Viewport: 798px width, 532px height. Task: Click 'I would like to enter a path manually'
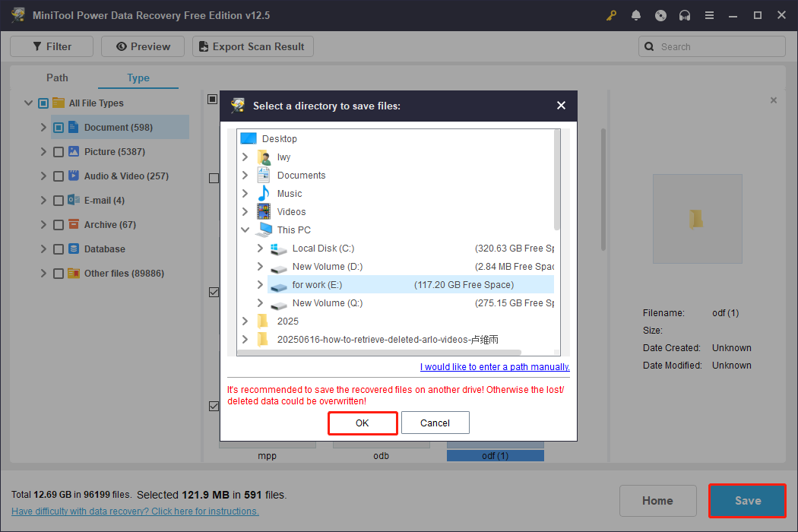point(495,366)
